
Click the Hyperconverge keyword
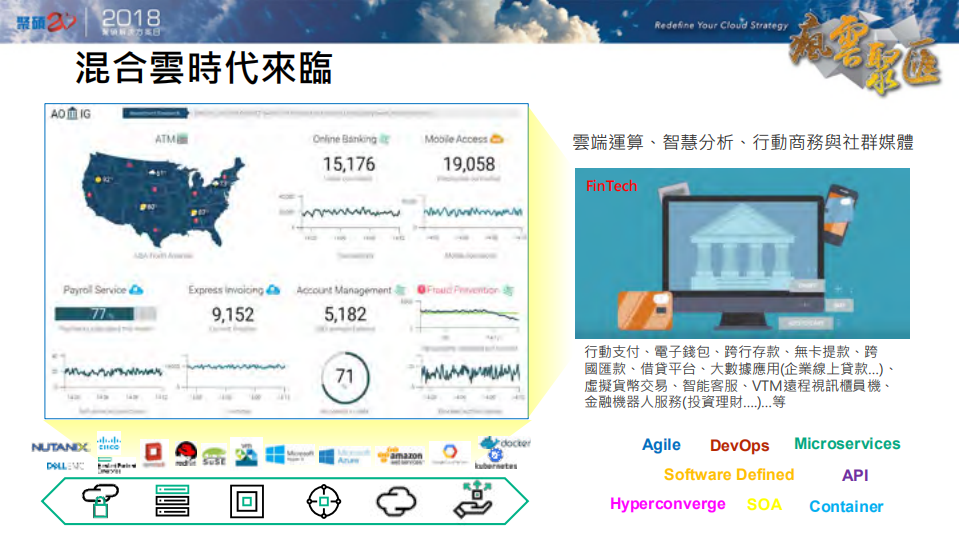coord(668,505)
